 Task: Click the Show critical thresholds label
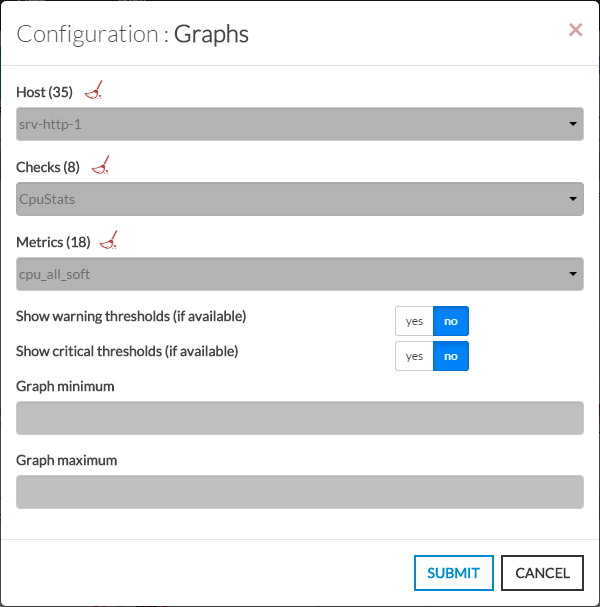(x=127, y=351)
